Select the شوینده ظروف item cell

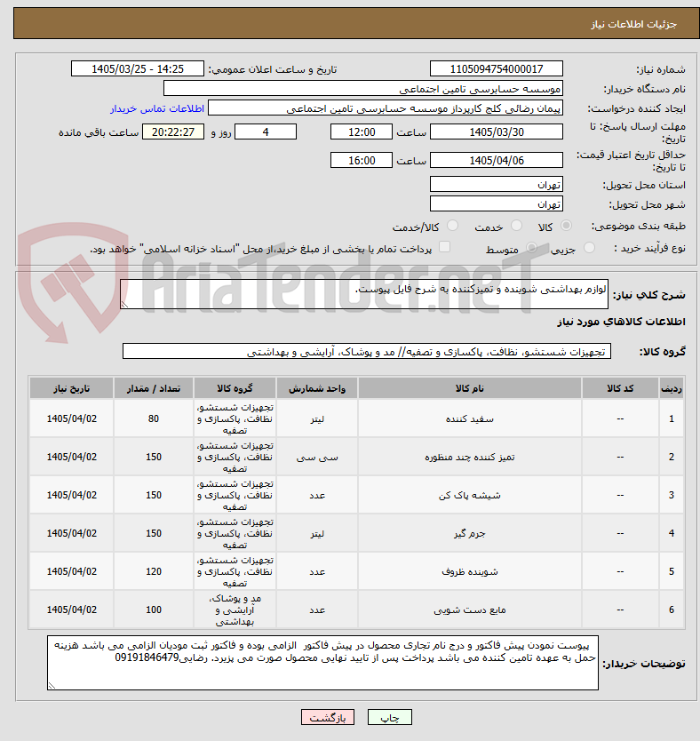pos(470,572)
